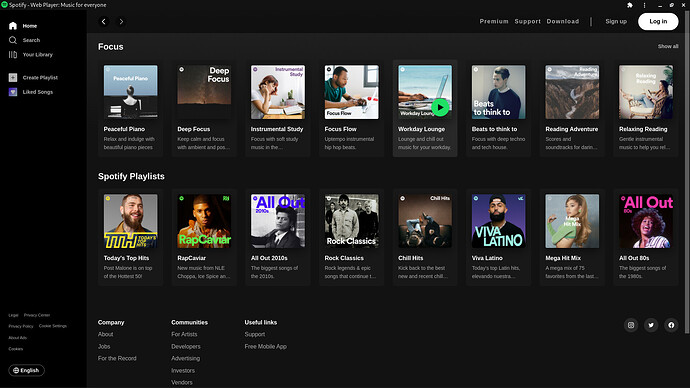Open Liked Songs heart icon

[x=13, y=92]
